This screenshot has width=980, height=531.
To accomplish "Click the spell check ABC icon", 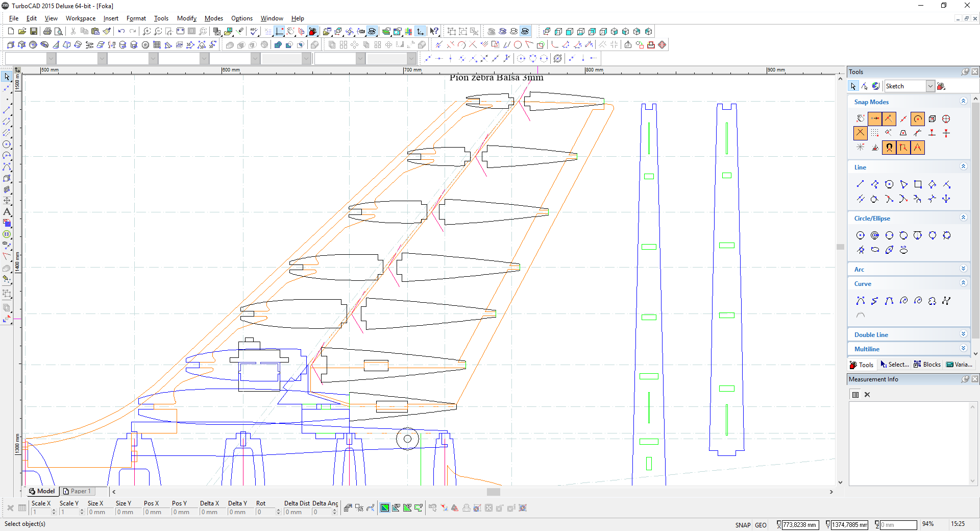I will coord(254,31).
